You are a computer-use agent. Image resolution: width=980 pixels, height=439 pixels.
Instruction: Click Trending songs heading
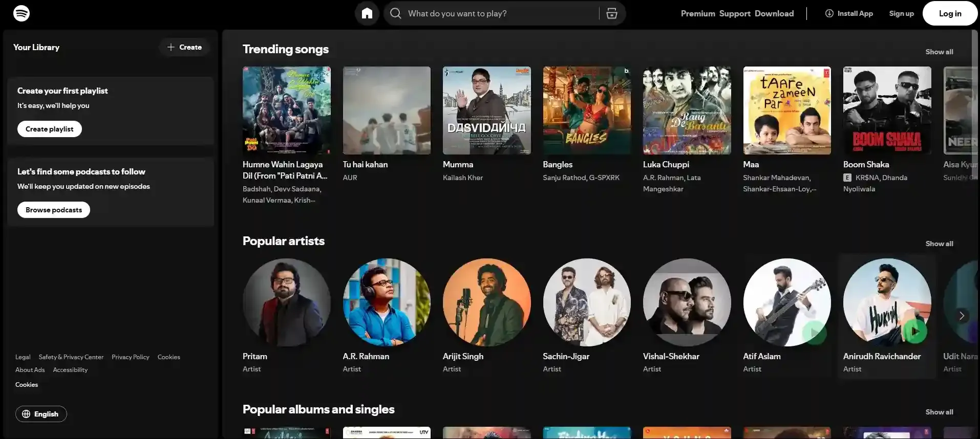coord(285,49)
